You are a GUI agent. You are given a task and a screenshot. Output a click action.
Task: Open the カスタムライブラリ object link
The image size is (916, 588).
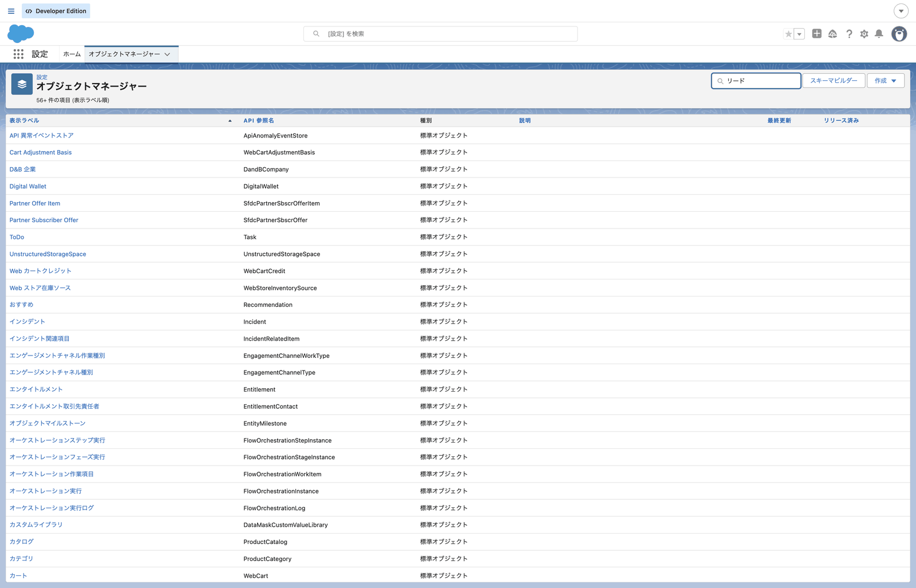pyautogui.click(x=36, y=524)
